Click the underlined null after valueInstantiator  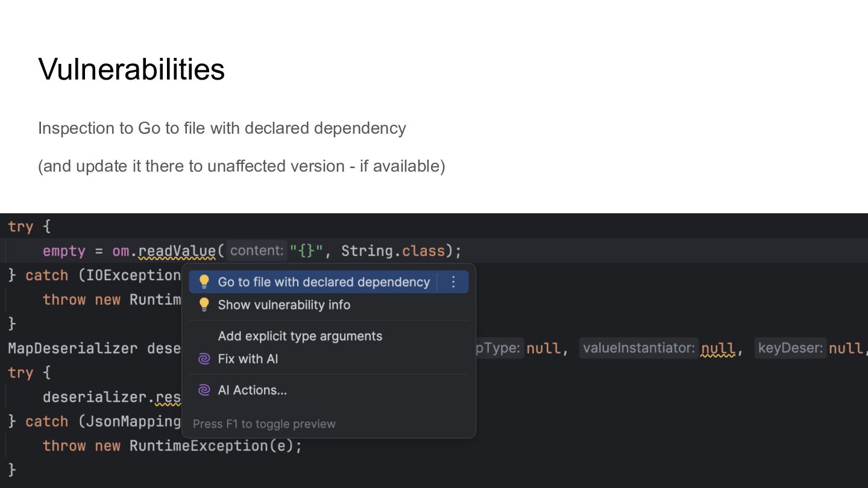718,348
